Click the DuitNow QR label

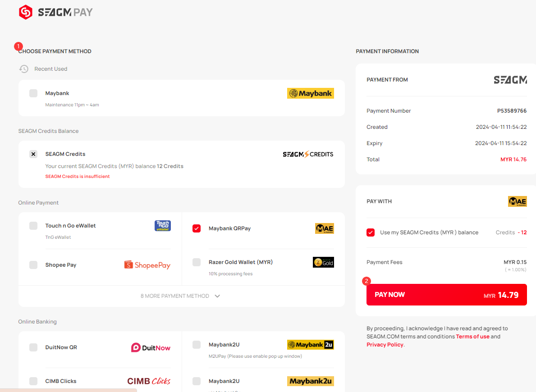(61, 347)
